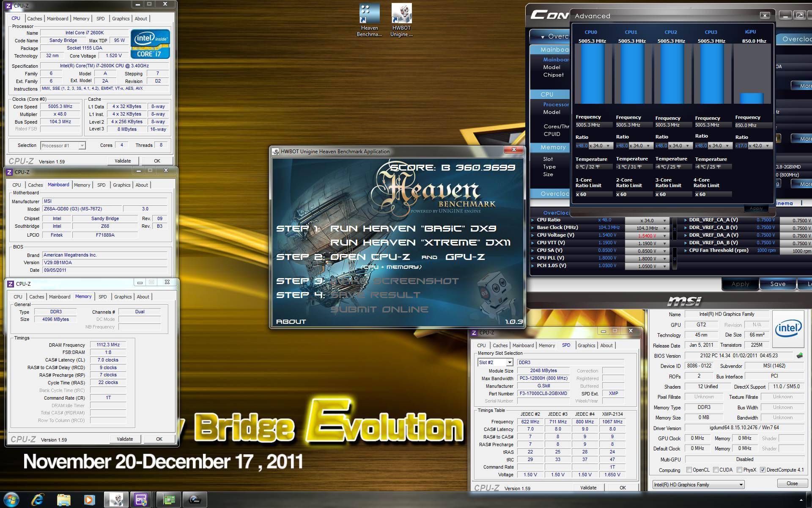812x508 pixels.
Task: Click the Intel logo in GPU-Z
Action: pos(788,329)
